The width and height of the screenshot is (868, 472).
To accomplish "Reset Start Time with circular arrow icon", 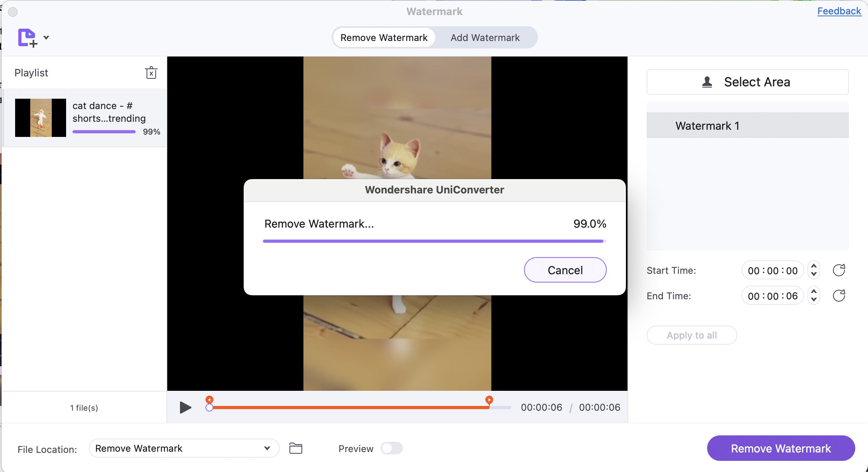I will (x=839, y=270).
